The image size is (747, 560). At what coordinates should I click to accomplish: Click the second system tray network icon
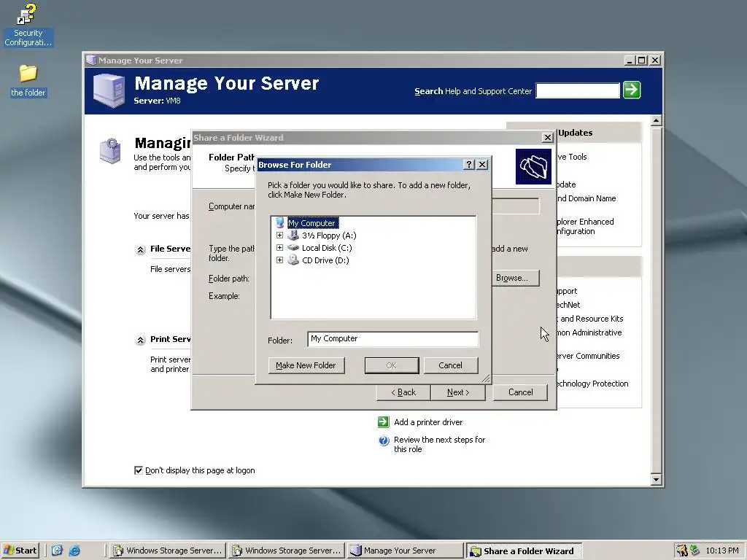point(694,551)
